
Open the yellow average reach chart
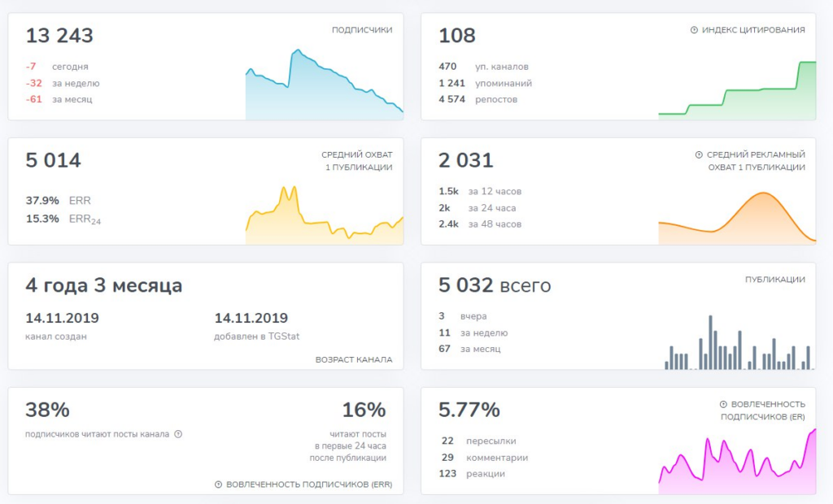324,215
